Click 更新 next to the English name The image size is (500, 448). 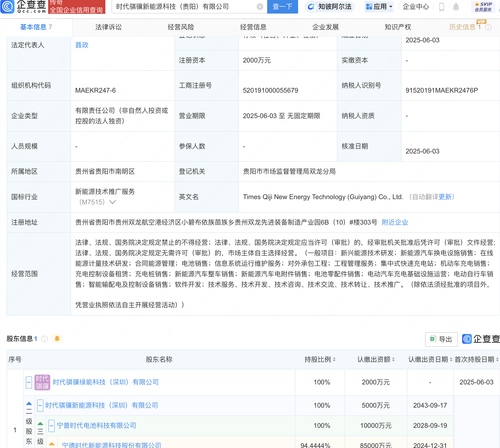(445, 197)
